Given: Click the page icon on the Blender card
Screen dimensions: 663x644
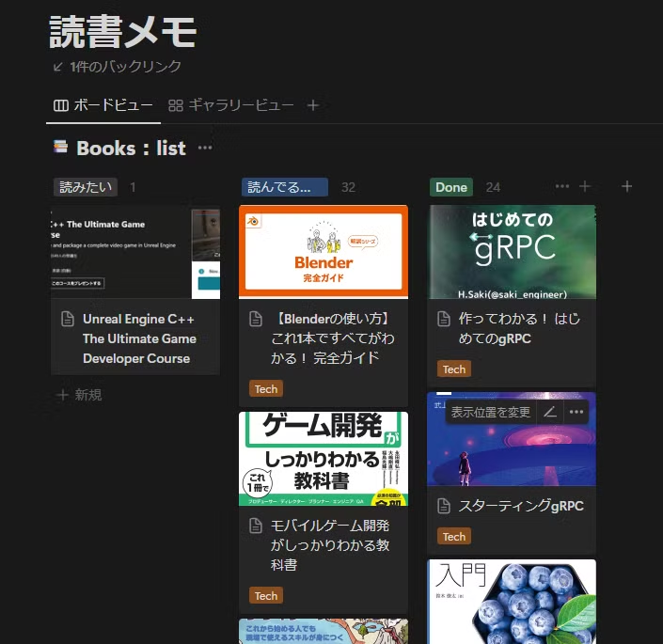Looking at the screenshot, I should pos(256,319).
